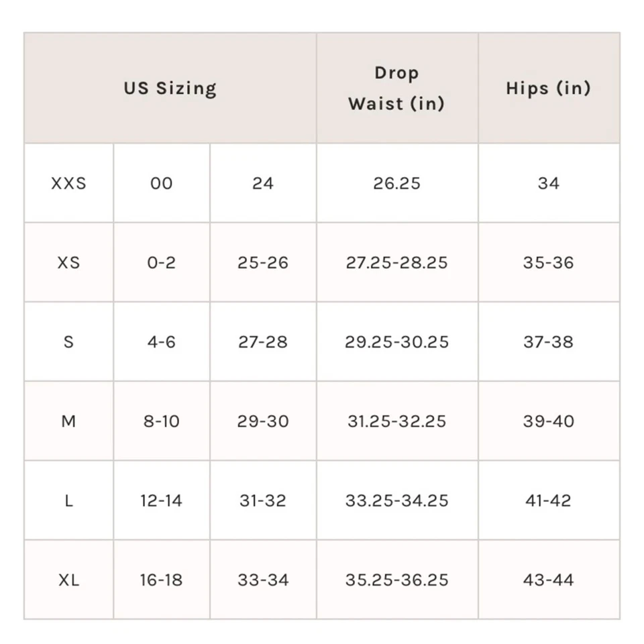Select the 31-32 waist size cell
The height and width of the screenshot is (644, 644).
(x=263, y=500)
